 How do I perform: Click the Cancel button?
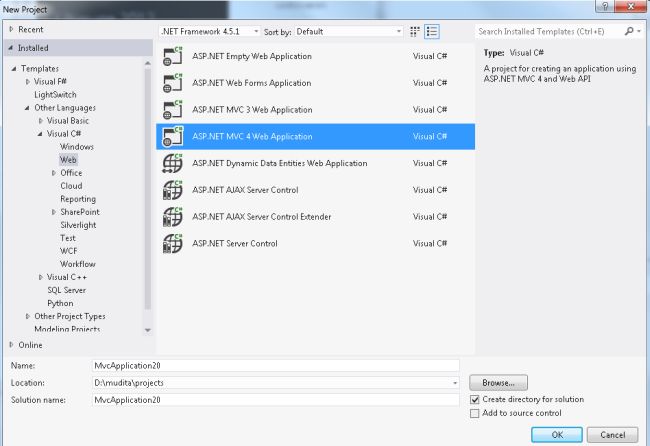[x=612, y=435]
